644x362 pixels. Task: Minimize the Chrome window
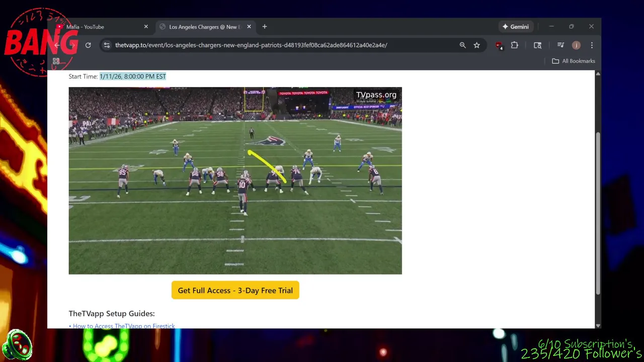[x=551, y=27]
